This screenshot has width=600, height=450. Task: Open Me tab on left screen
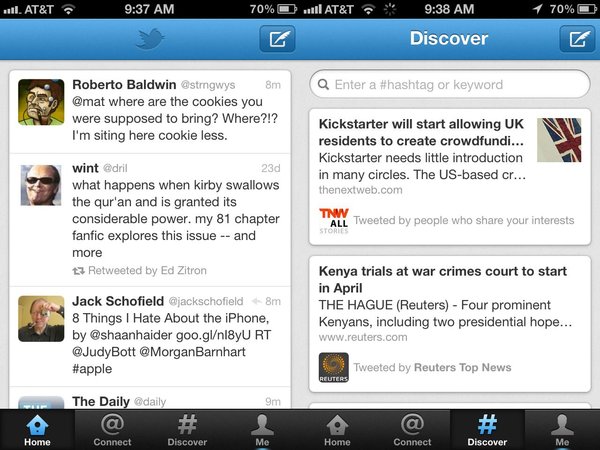262,430
